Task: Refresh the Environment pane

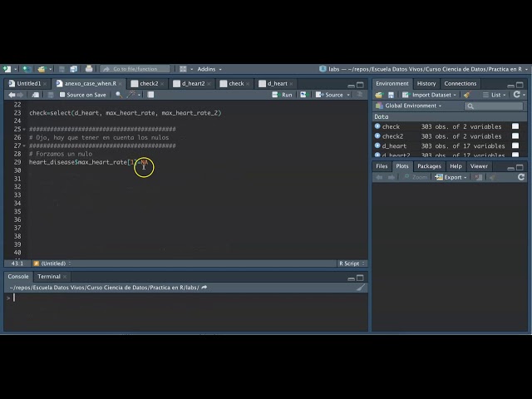Action: [x=516, y=95]
